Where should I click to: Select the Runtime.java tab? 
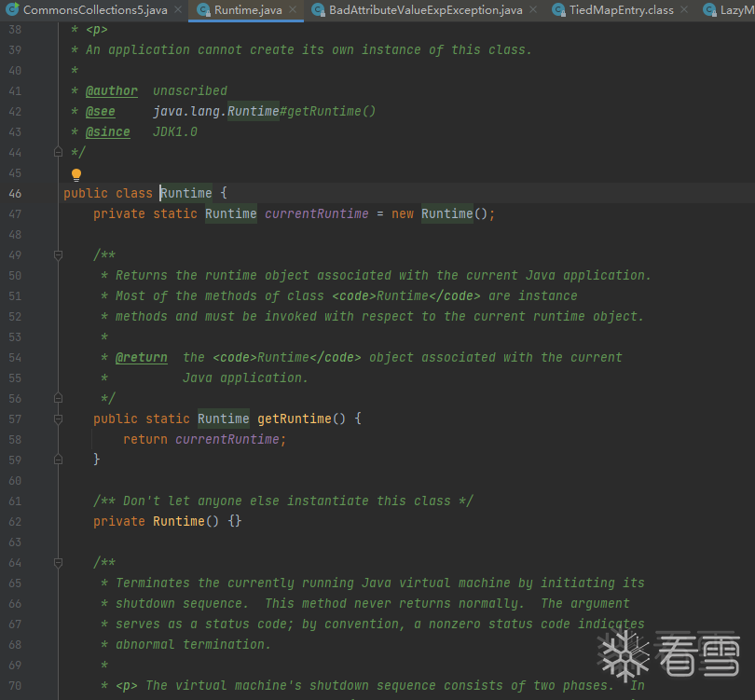coord(248,10)
